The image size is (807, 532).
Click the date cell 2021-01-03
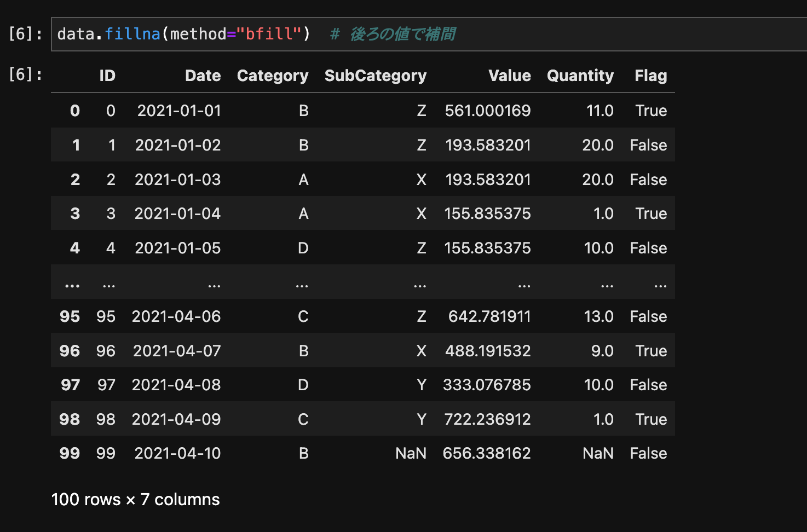178,180
